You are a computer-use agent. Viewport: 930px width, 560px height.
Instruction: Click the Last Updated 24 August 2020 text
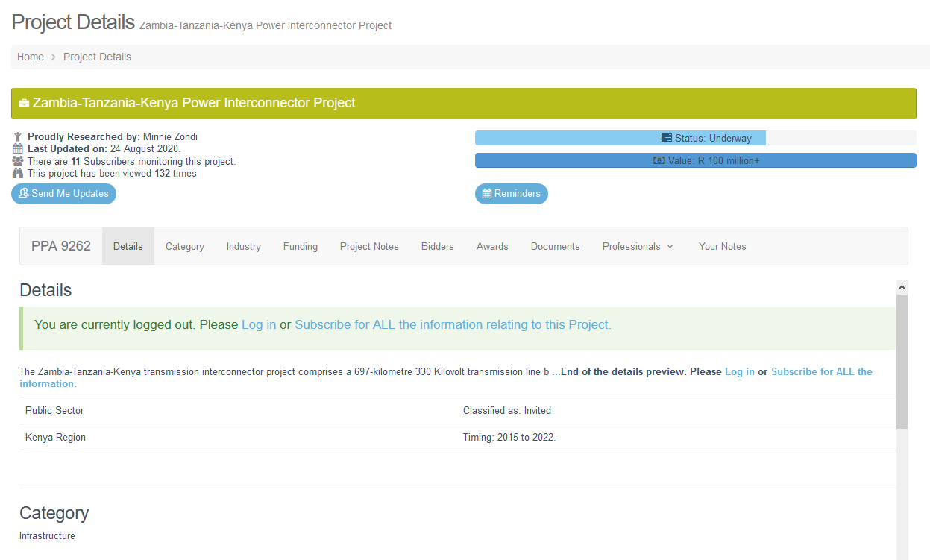[104, 149]
